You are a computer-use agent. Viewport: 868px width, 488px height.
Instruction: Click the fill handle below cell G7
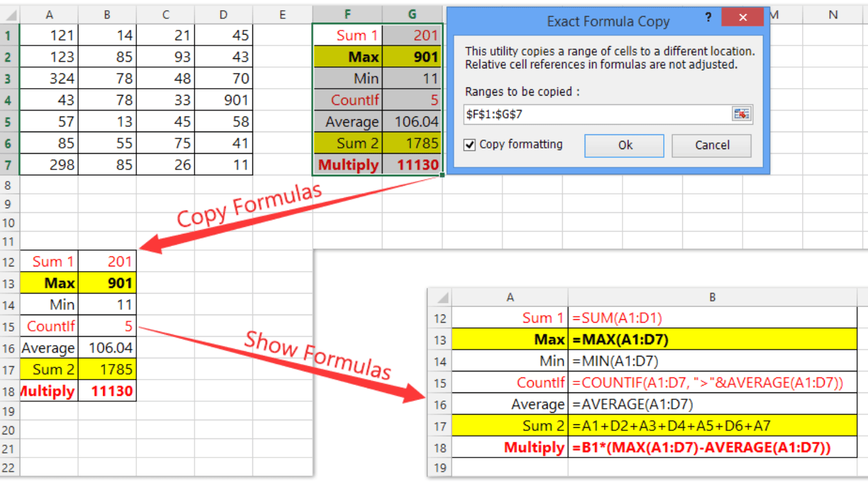coord(442,175)
